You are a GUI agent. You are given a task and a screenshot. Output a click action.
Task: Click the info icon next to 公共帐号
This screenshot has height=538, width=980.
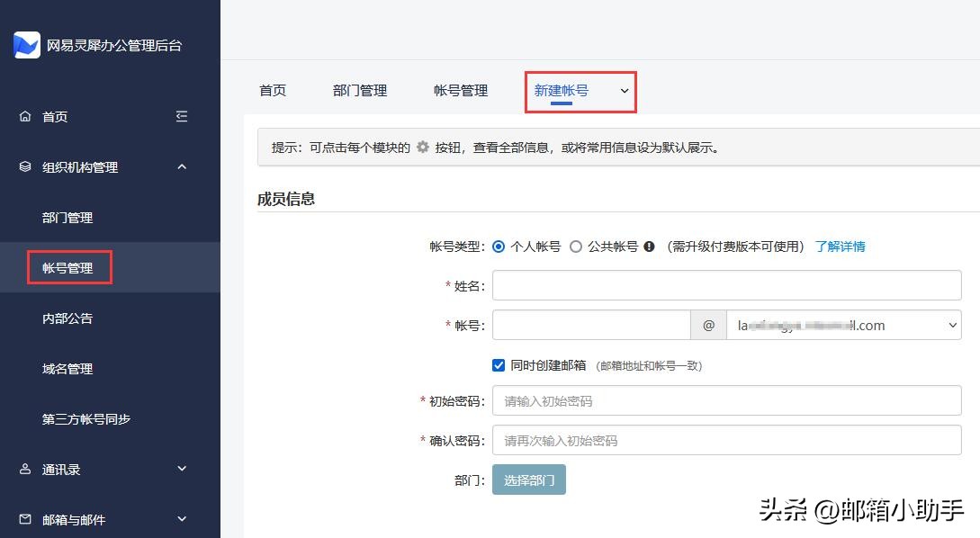click(x=649, y=244)
